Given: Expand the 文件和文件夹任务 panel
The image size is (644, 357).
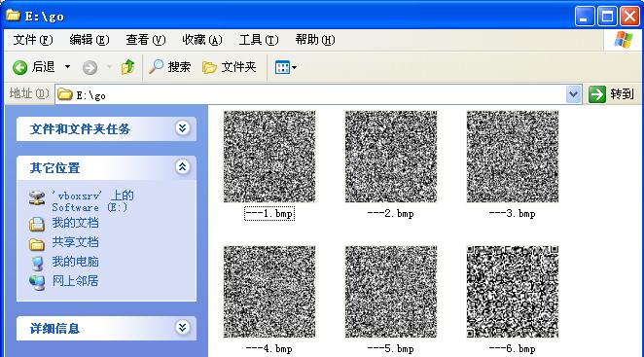Looking at the screenshot, I should tap(182, 128).
